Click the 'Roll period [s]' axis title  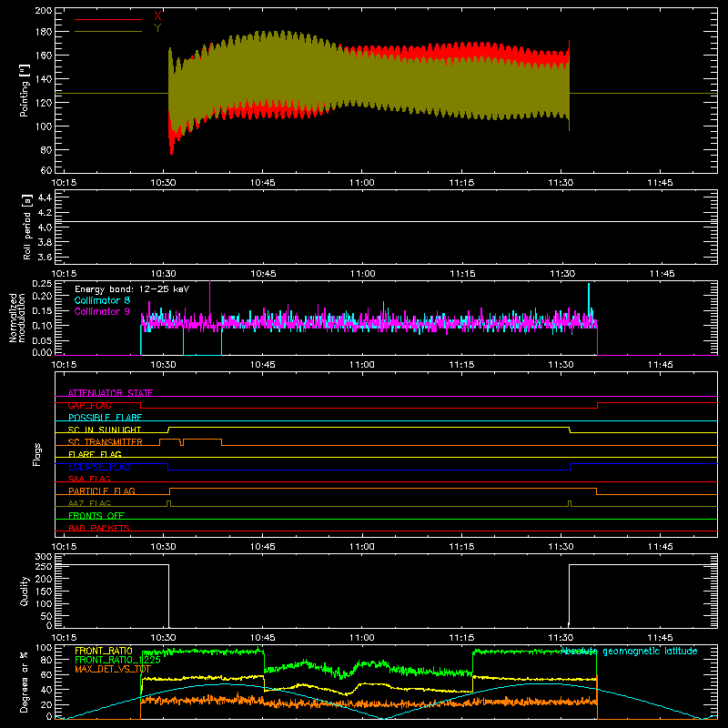click(x=27, y=227)
